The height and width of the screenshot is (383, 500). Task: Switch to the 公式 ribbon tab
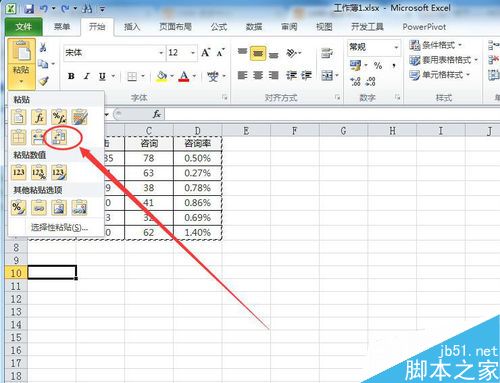[x=219, y=27]
